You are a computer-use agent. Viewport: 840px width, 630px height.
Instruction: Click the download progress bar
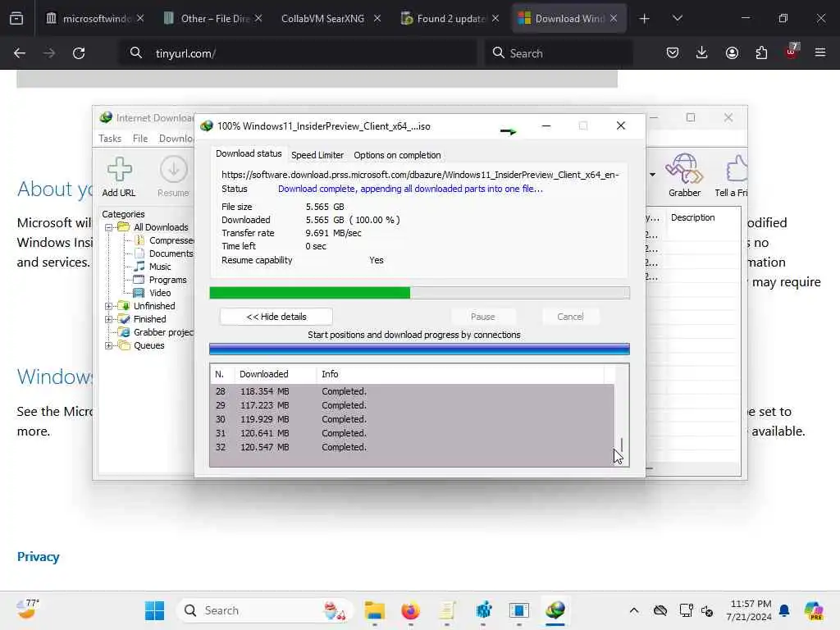coord(419,293)
